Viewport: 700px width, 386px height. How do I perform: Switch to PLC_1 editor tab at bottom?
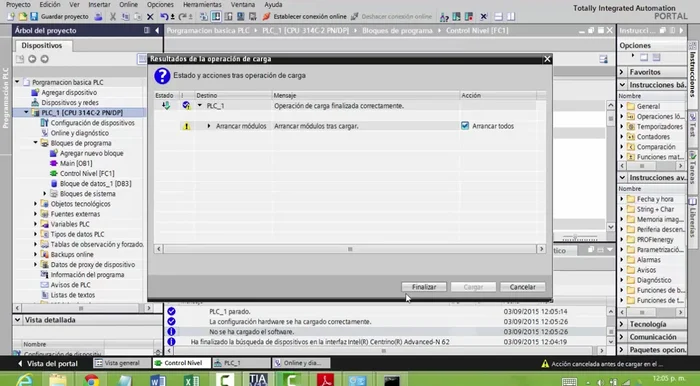tap(241, 363)
